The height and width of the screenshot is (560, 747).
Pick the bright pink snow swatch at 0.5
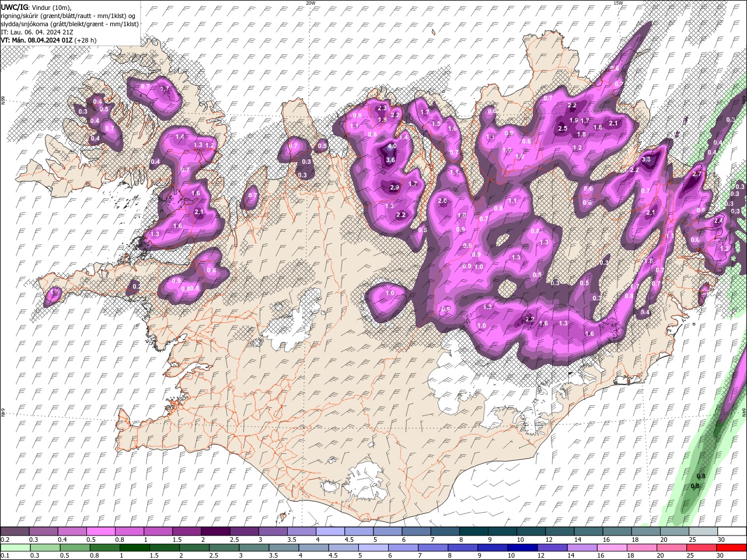(100, 531)
